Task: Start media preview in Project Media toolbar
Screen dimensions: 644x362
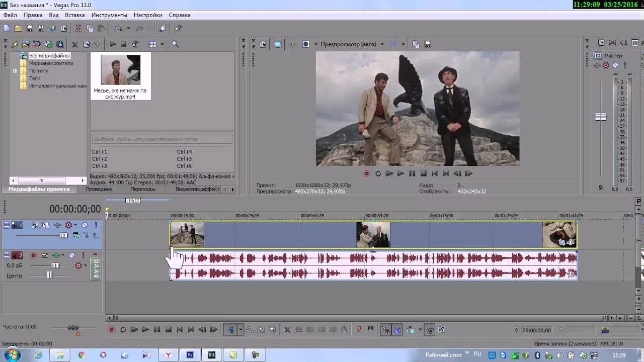Action: tap(113, 44)
